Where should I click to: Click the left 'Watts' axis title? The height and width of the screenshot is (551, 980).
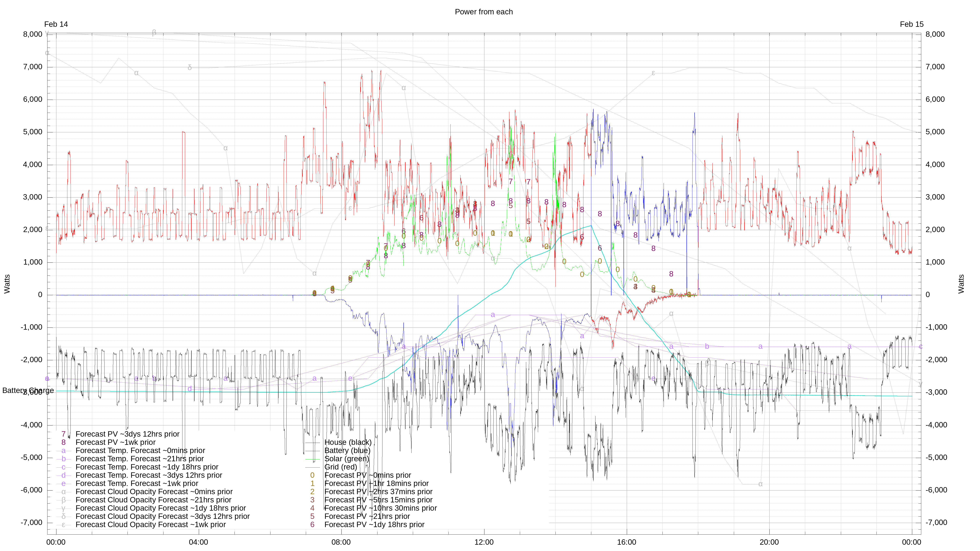coord(7,284)
